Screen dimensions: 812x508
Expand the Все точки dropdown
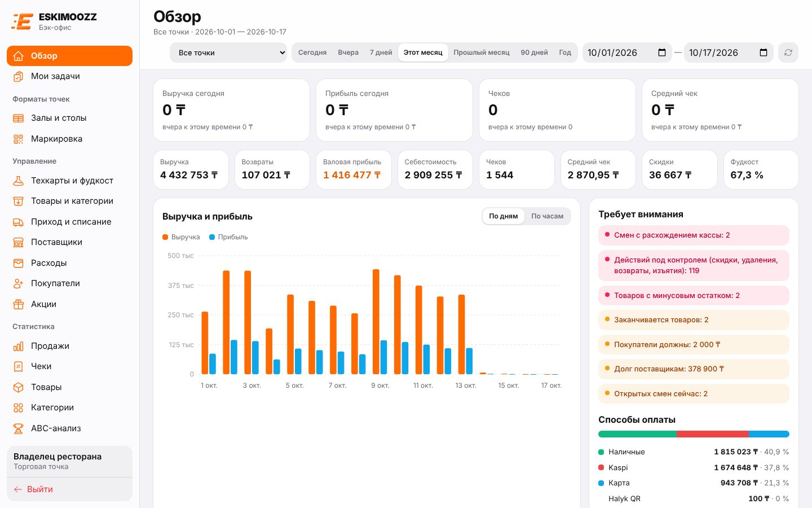tap(228, 52)
